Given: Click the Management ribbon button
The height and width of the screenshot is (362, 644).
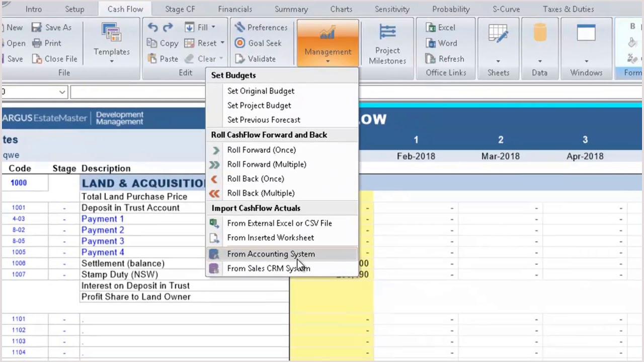Looking at the screenshot, I should pos(328,43).
